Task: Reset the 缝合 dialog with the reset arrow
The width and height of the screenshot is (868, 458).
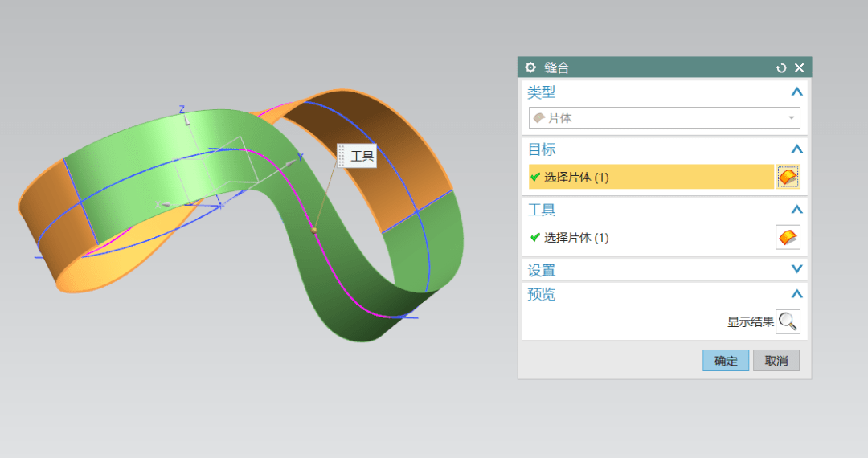Action: [781, 68]
